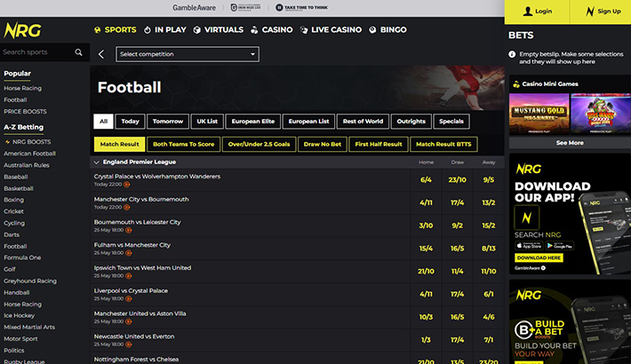Click the stream icon under Liverpool vs Crystal Palace
This screenshot has height=364, width=631.
(128, 299)
